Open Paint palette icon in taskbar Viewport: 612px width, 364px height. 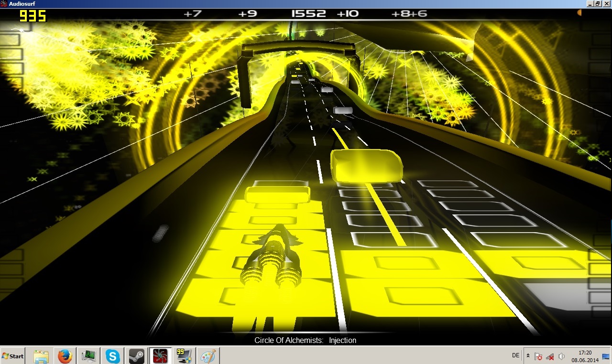(x=208, y=356)
